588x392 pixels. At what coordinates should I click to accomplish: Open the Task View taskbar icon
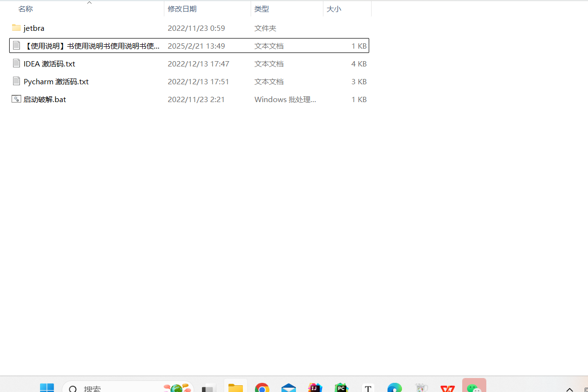point(207,388)
